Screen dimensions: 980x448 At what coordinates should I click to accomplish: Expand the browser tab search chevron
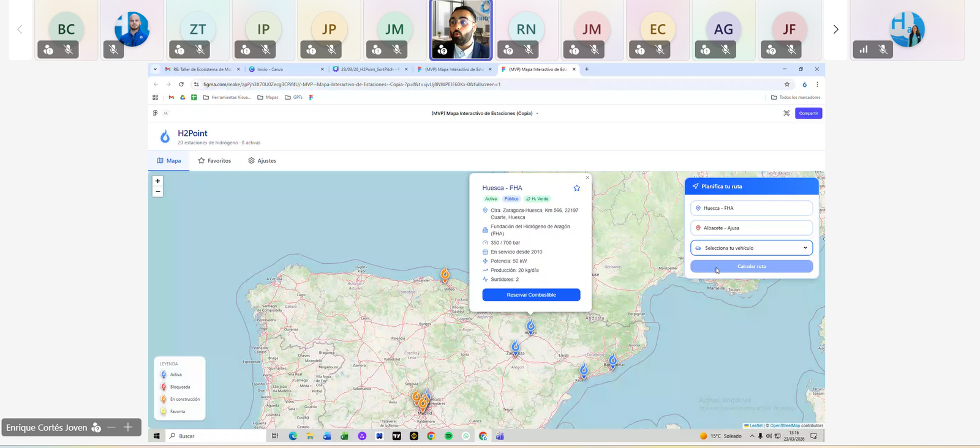[x=155, y=69]
